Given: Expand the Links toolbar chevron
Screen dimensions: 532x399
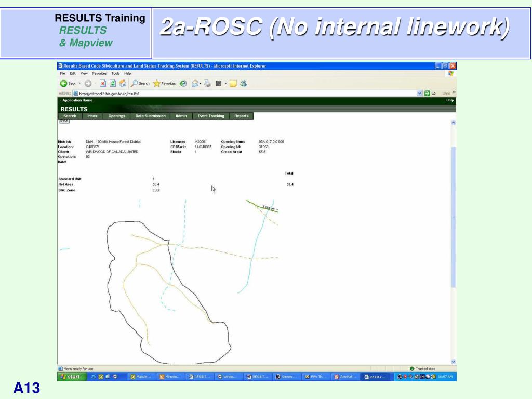Looking at the screenshot, I should point(454,92).
